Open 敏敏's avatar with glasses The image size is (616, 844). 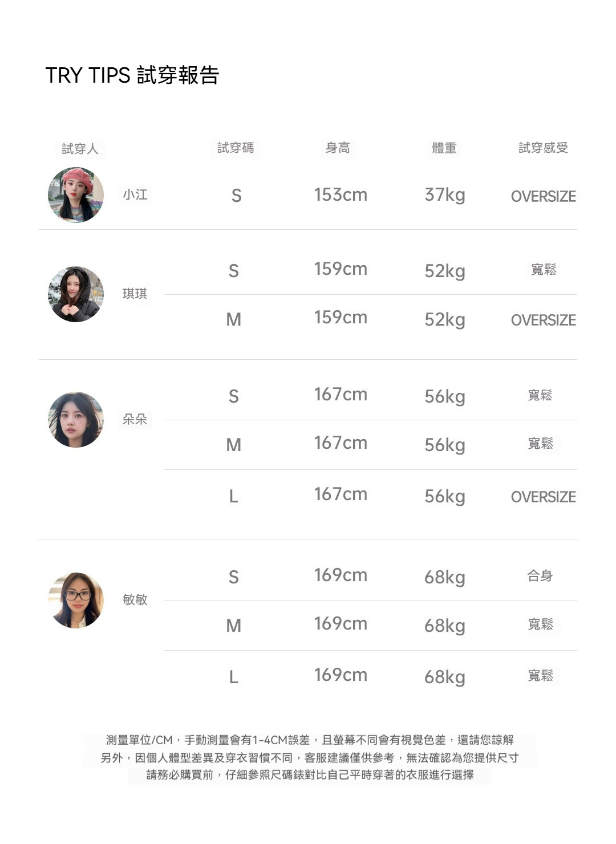click(x=76, y=600)
